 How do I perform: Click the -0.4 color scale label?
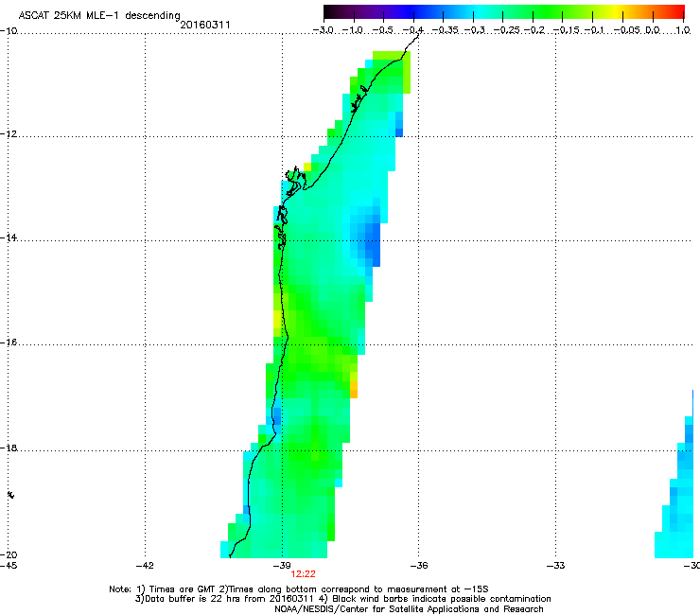(413, 30)
